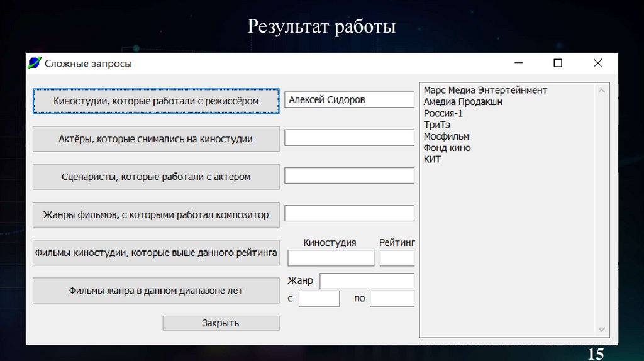Run 'Сценаристы, которые работали с актёром' query

[156, 177]
